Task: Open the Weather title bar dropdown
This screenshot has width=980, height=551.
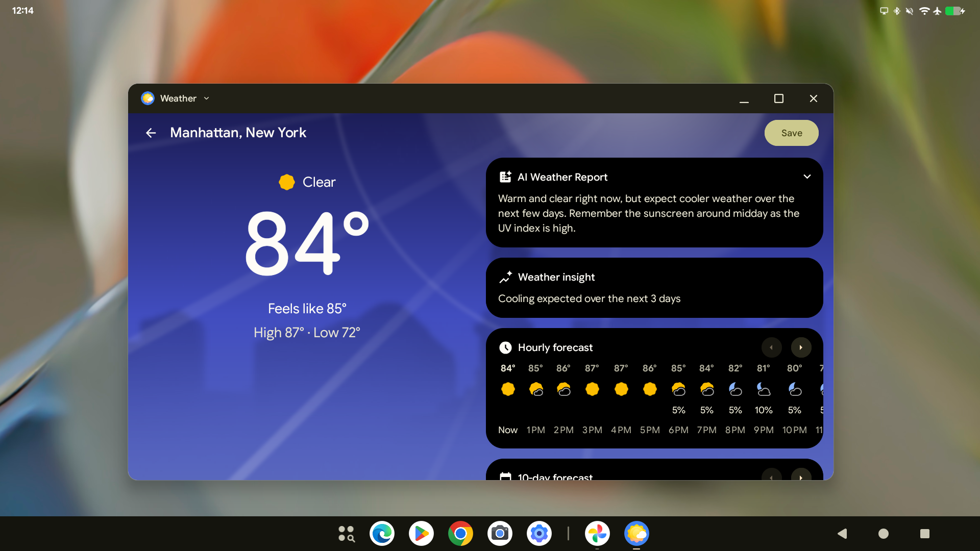Action: (206, 98)
